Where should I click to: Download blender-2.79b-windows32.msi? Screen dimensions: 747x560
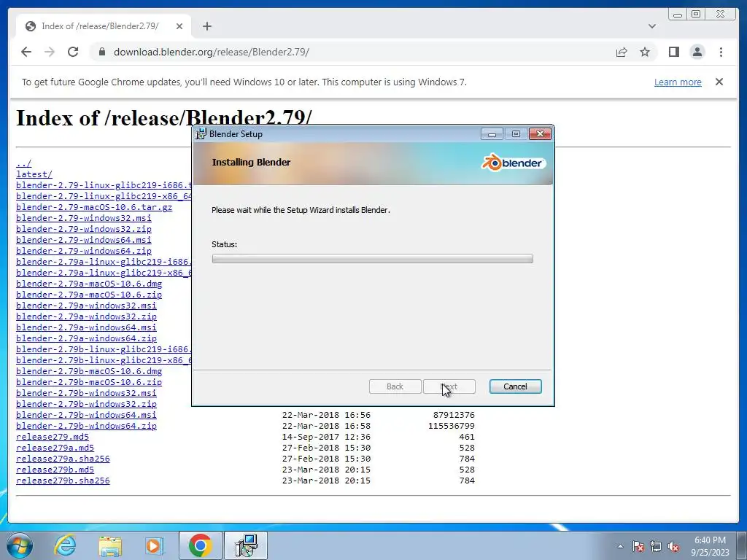tap(86, 393)
